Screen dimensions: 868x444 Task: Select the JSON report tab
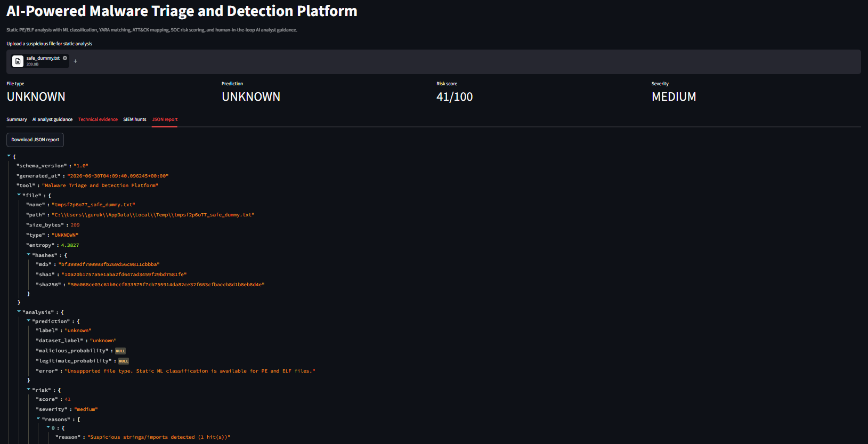click(165, 119)
